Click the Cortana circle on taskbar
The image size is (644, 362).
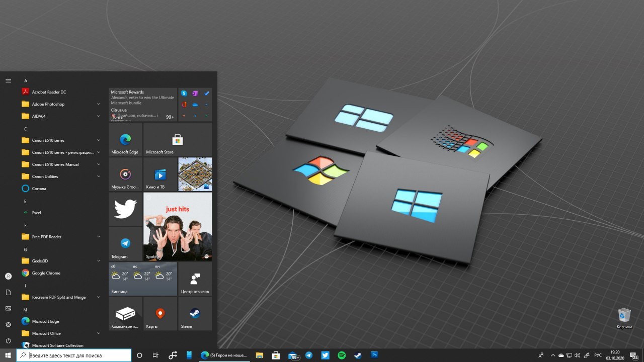(139, 355)
